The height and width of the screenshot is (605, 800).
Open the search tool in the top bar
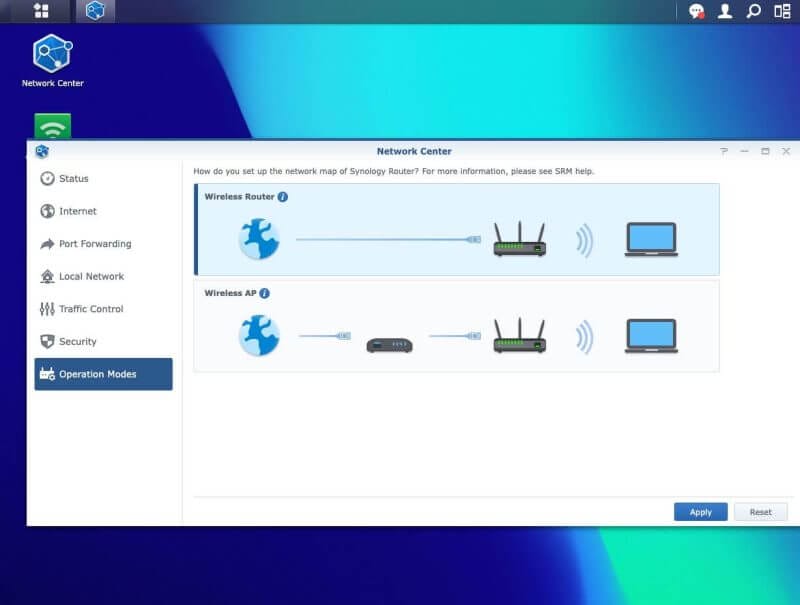(x=751, y=12)
